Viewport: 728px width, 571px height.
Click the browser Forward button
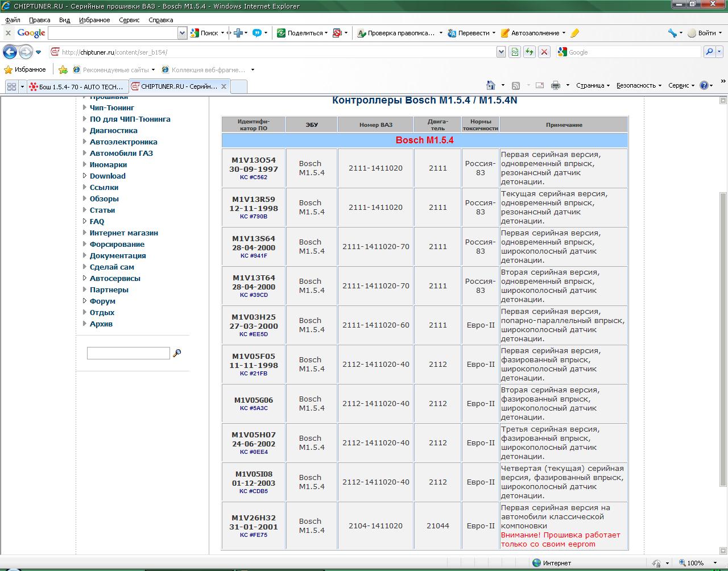(26, 52)
